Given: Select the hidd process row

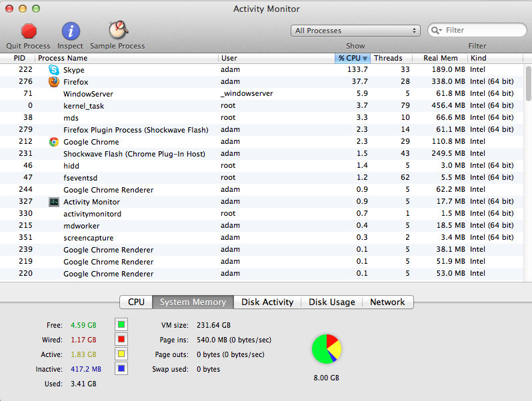Looking at the screenshot, I should [261, 165].
